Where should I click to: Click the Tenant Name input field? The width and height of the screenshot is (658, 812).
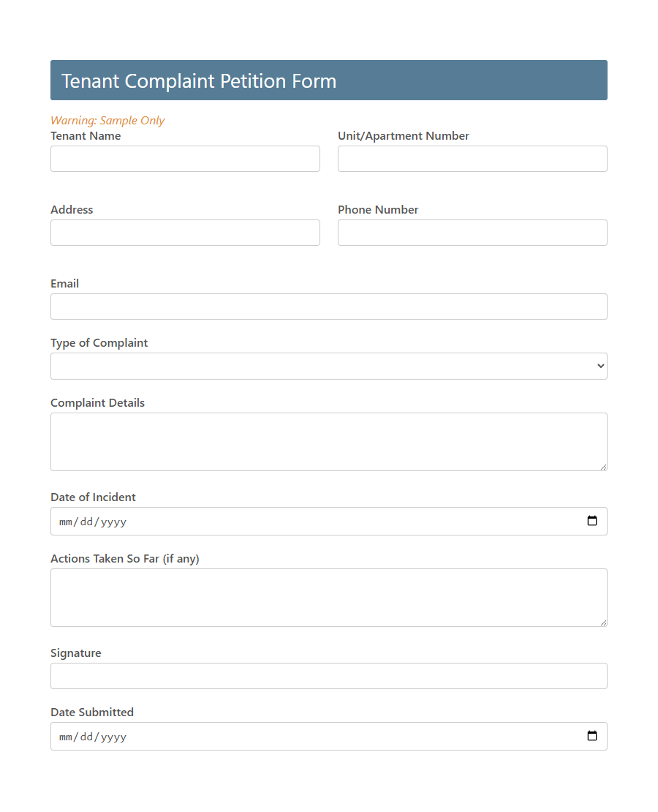185,159
